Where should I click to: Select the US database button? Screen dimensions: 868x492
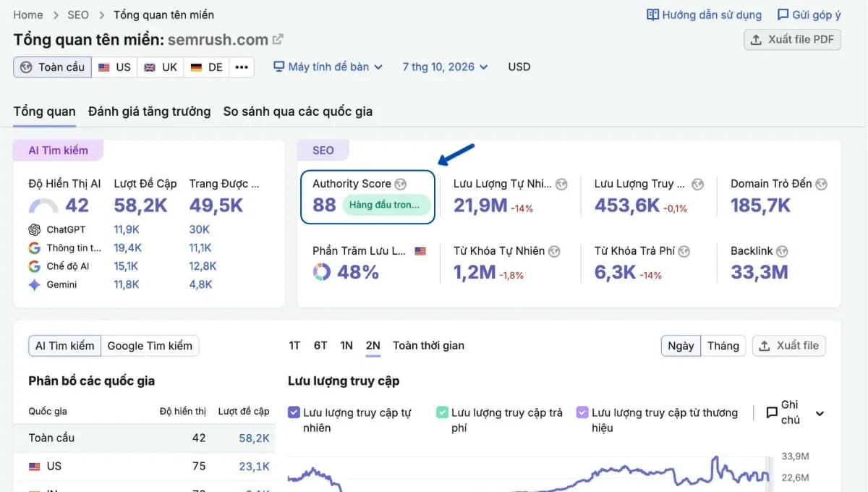tap(114, 67)
